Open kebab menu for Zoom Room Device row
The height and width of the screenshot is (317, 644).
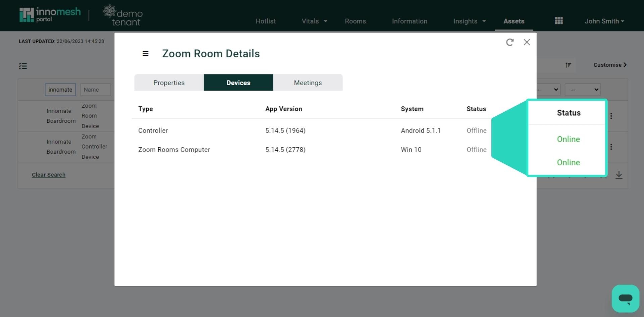coord(611,116)
